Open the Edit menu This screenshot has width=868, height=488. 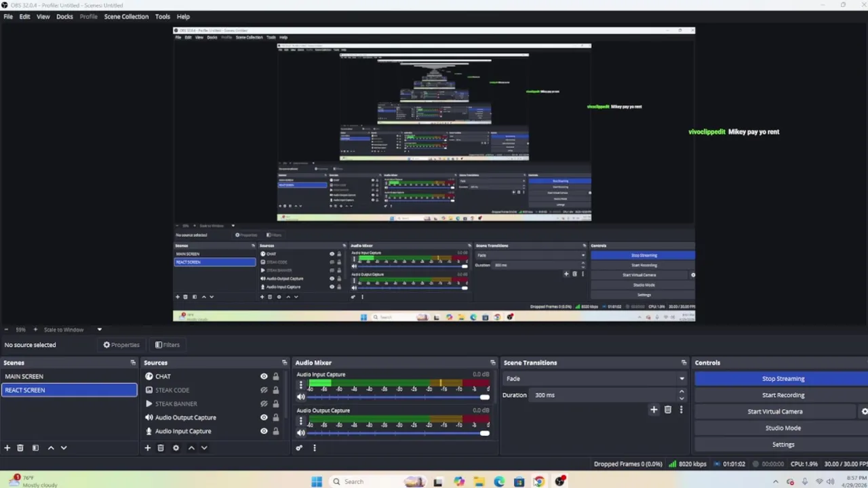[24, 16]
